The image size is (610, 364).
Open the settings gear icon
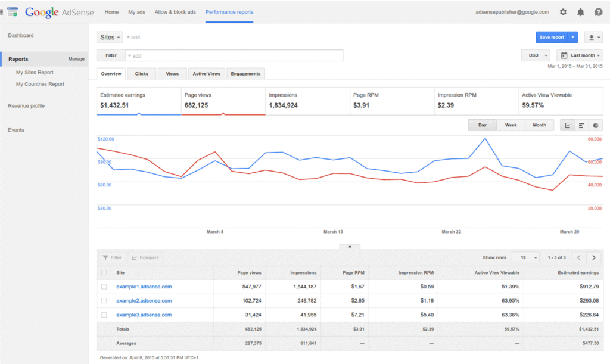coord(563,12)
